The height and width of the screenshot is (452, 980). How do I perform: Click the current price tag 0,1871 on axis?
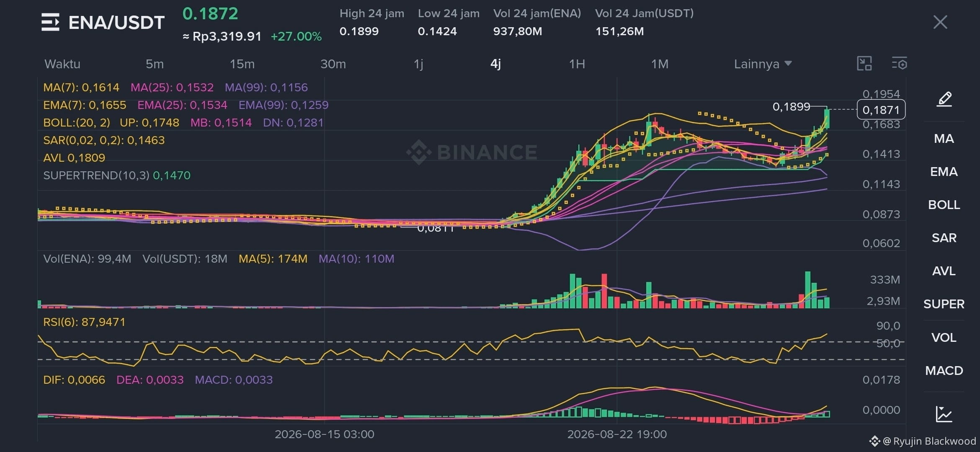[881, 110]
